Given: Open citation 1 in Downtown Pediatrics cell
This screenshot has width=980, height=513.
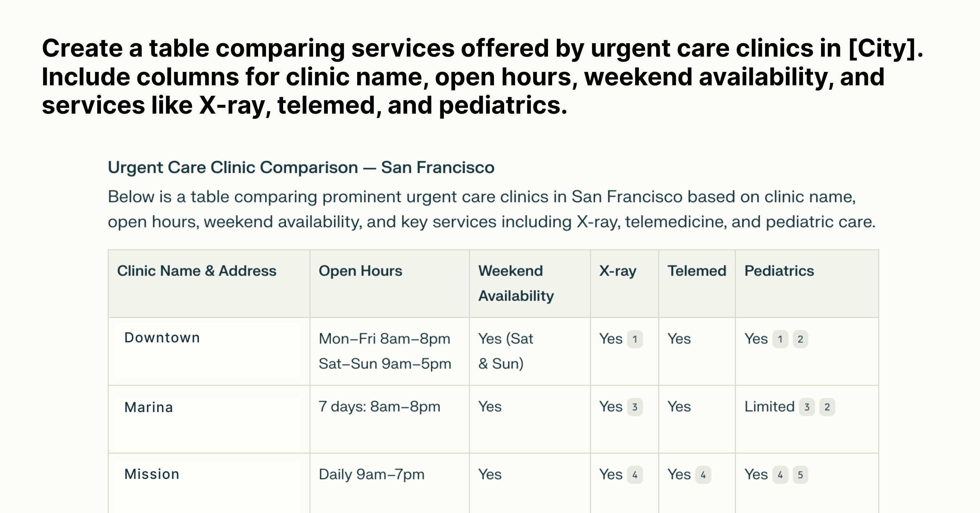Looking at the screenshot, I should pyautogui.click(x=780, y=339).
